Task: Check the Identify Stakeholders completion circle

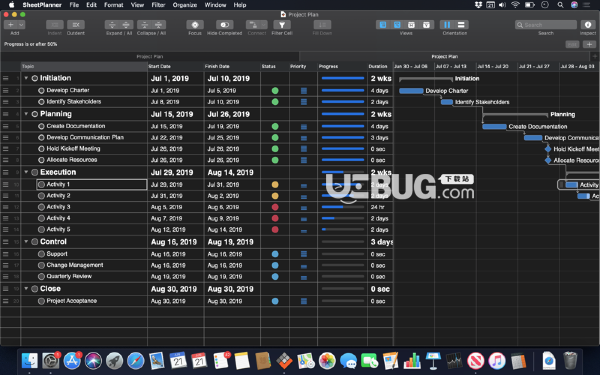Action: point(41,102)
